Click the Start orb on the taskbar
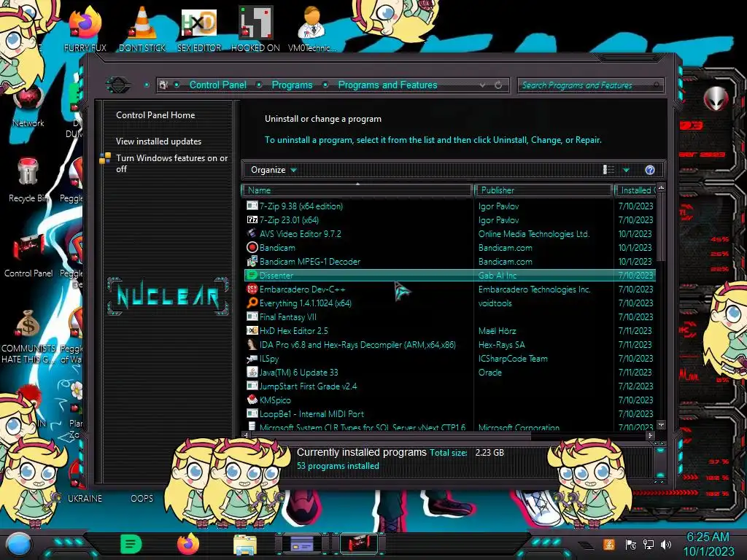 point(18,545)
